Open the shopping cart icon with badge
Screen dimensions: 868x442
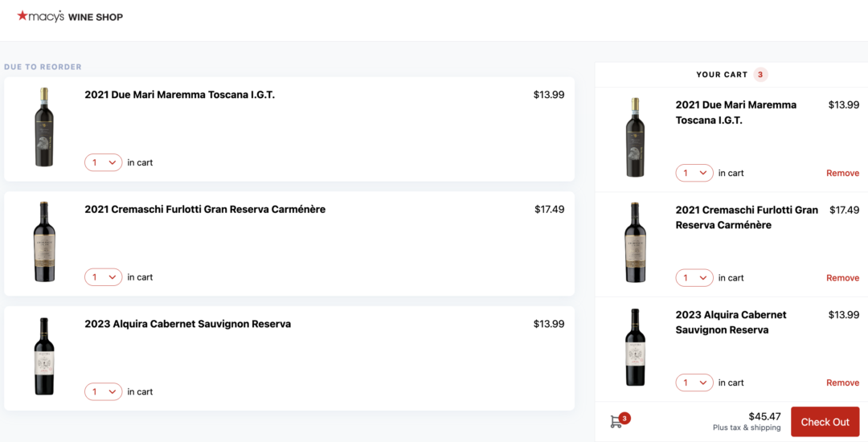(620, 421)
